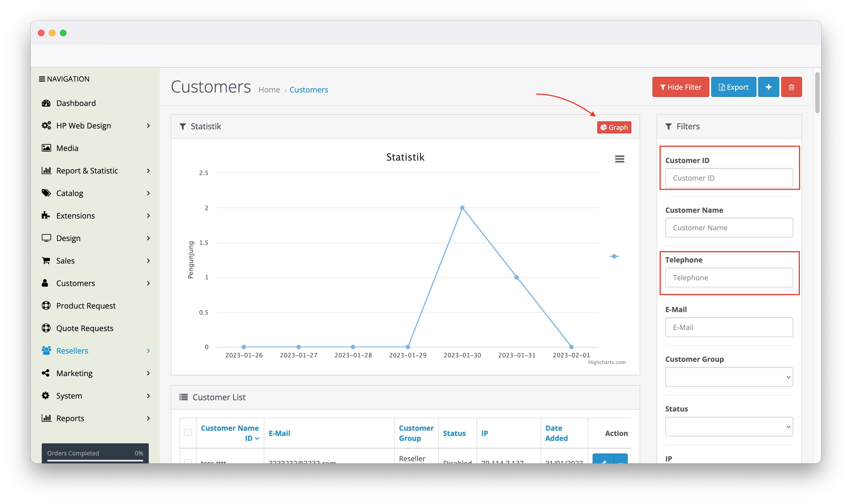Open the Dashboard via its icon
Image resolution: width=852 pixels, height=504 pixels.
[46, 103]
